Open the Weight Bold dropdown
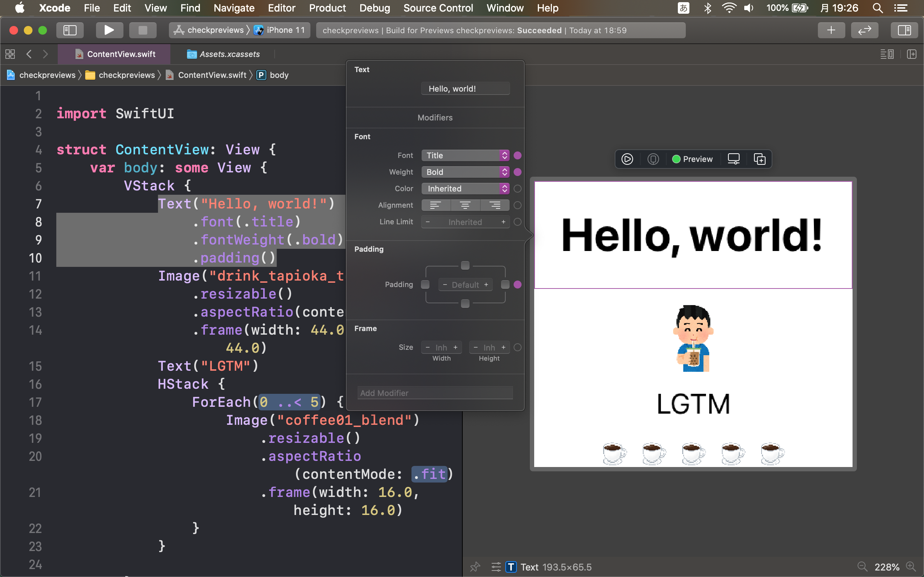 (x=465, y=172)
